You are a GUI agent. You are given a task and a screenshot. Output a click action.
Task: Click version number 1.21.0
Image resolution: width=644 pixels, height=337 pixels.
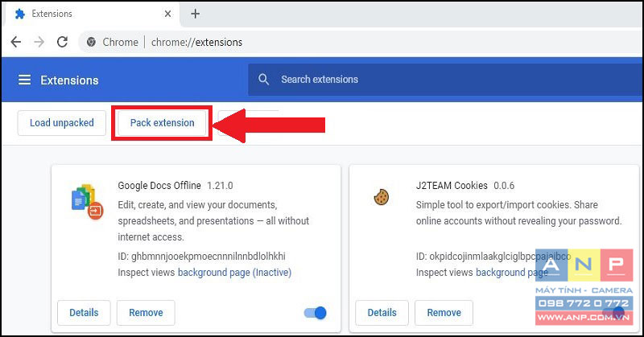pos(220,186)
